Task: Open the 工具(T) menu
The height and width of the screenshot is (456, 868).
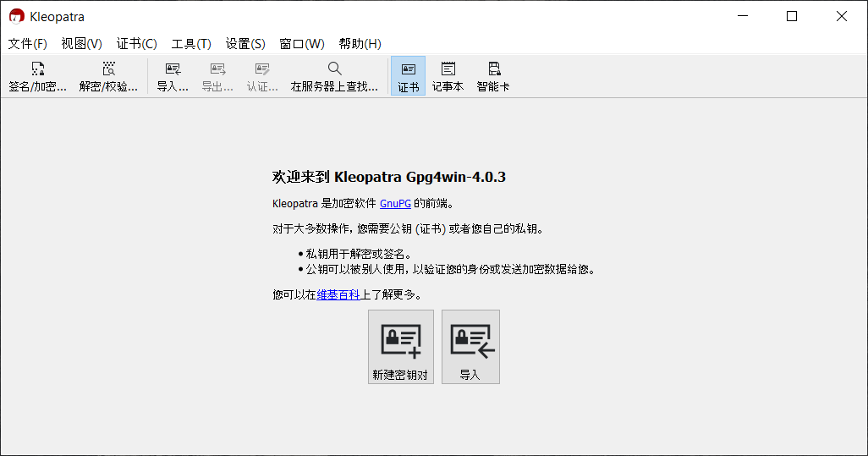Action: coord(191,44)
